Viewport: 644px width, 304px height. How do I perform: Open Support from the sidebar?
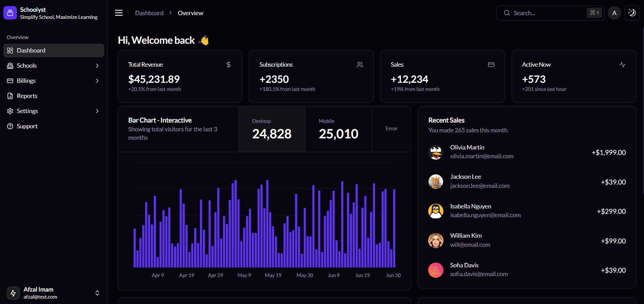click(x=27, y=126)
